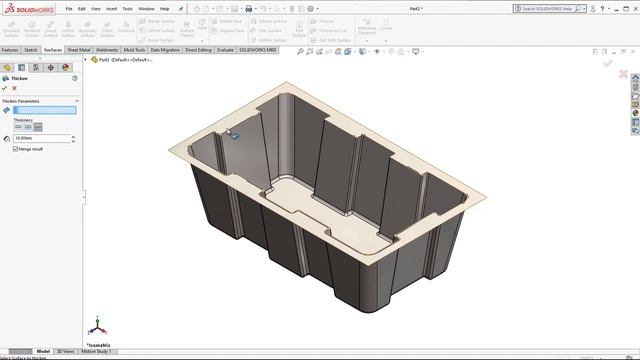Select the third Thickness side button
The width and height of the screenshot is (640, 360).
click(38, 127)
